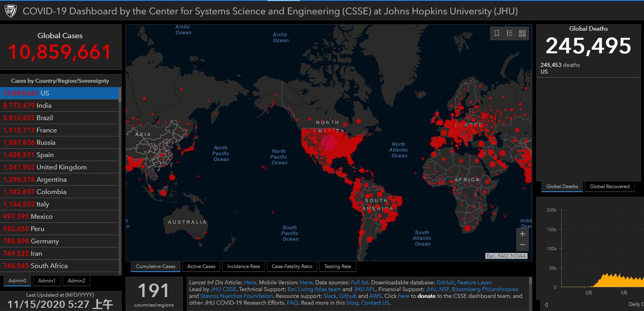Go to previous chart with left arrow
The width and height of the screenshot is (644, 311).
tap(546, 305)
